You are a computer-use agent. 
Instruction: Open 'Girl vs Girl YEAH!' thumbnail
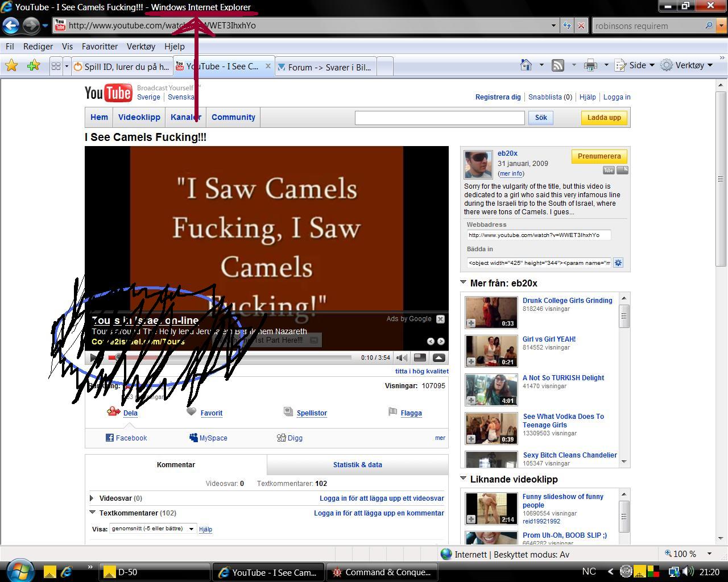point(491,351)
